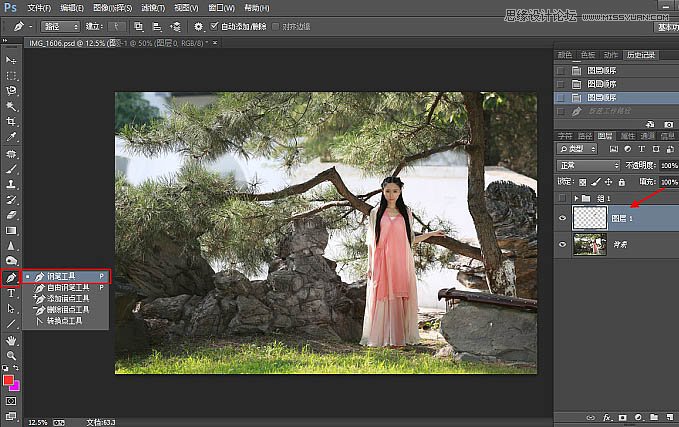
Task: Lock transparent pixels
Action: 583,182
